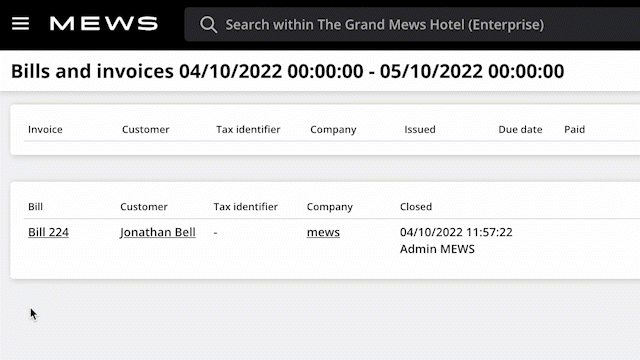The image size is (640, 360).
Task: Open the company mews link
Action: [x=323, y=232]
